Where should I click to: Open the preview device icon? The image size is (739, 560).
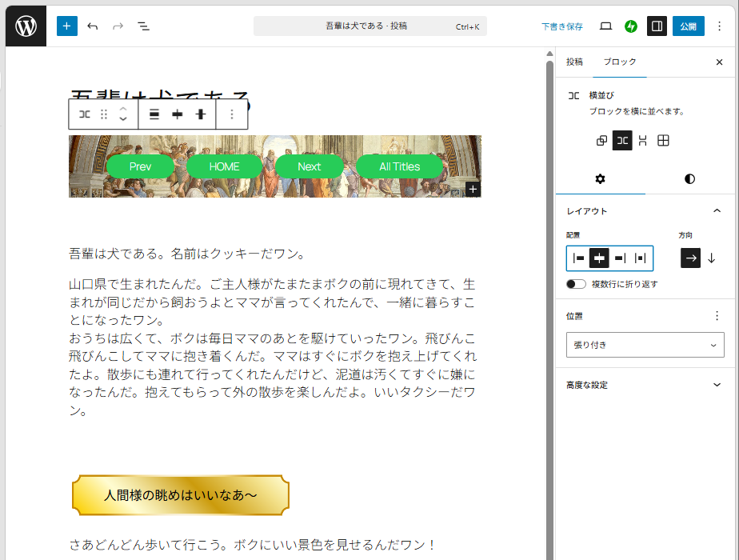(x=605, y=26)
